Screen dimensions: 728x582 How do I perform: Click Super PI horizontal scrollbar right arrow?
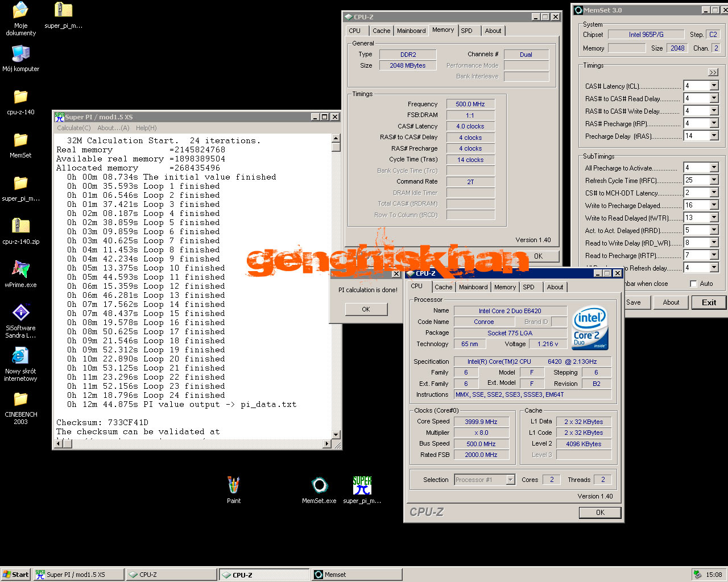tap(327, 444)
